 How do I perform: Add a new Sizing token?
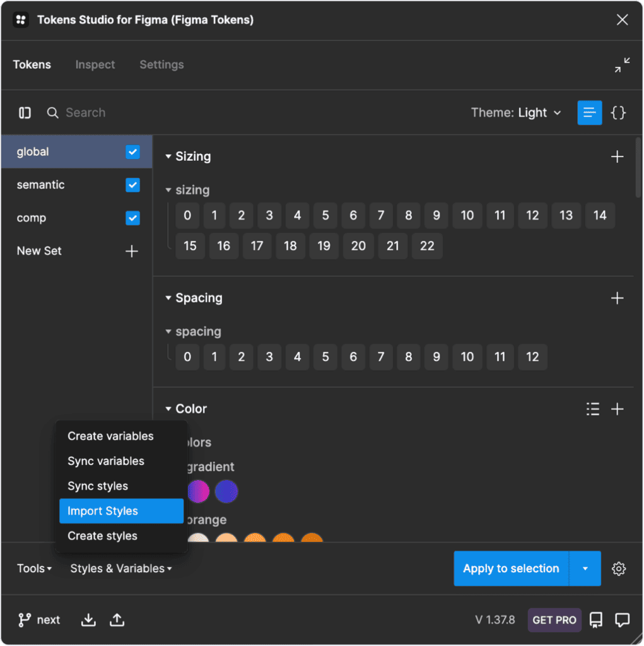pyautogui.click(x=618, y=157)
